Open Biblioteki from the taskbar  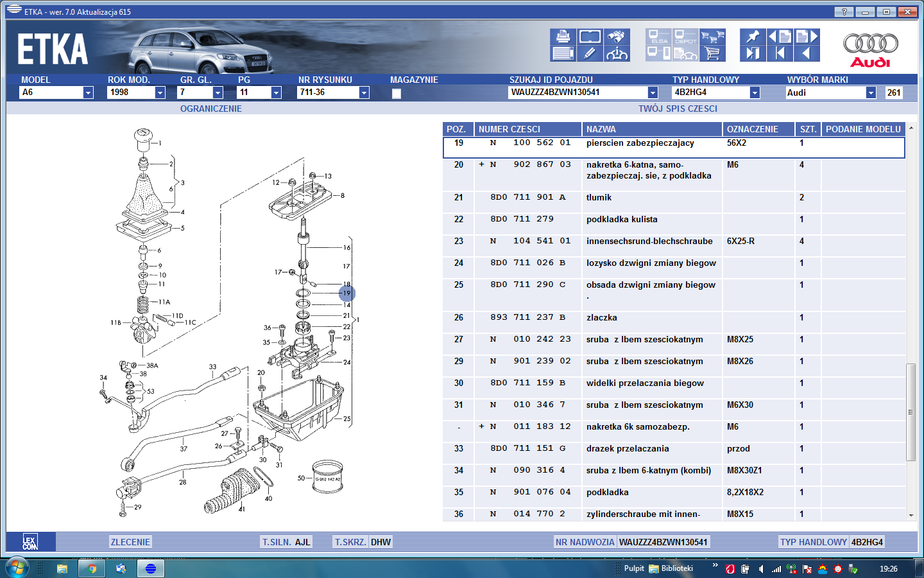click(x=671, y=568)
